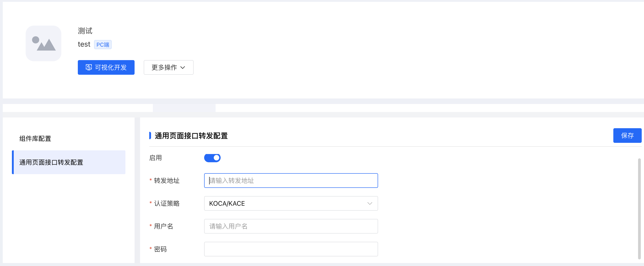Focus the 转发地址 input field

291,180
